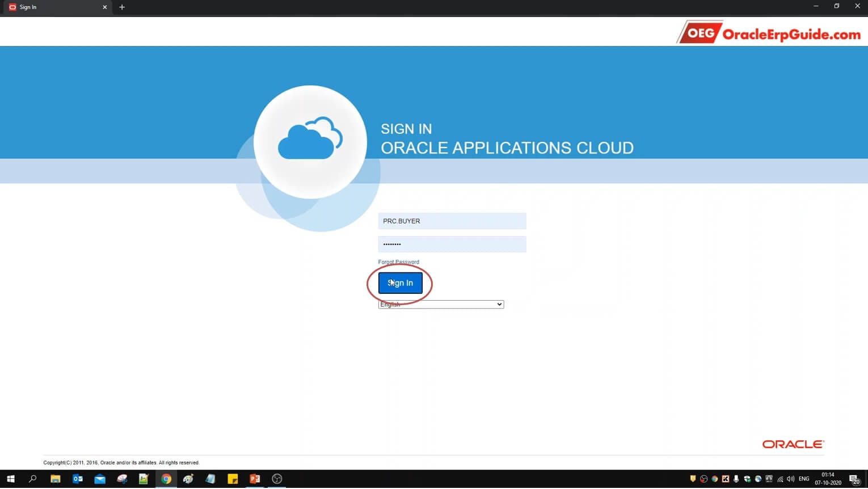This screenshot has height=489, width=868.
Task: Open the Forgot Password link
Action: point(399,262)
